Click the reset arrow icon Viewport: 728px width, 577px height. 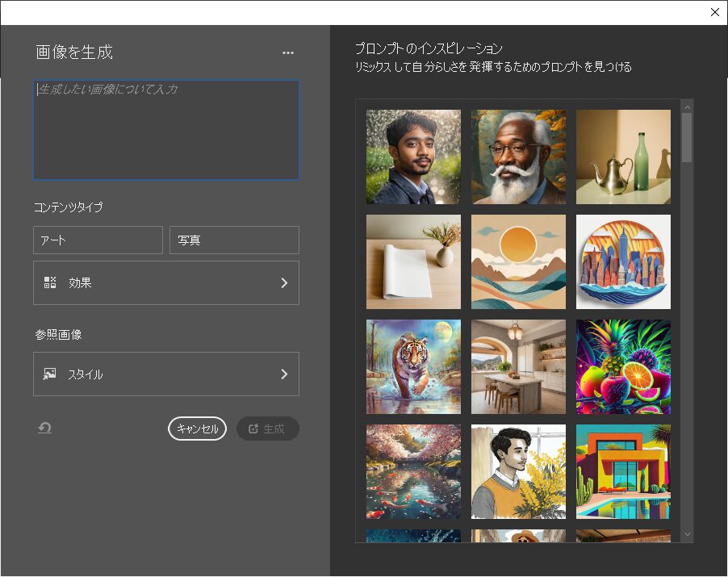[x=44, y=428]
